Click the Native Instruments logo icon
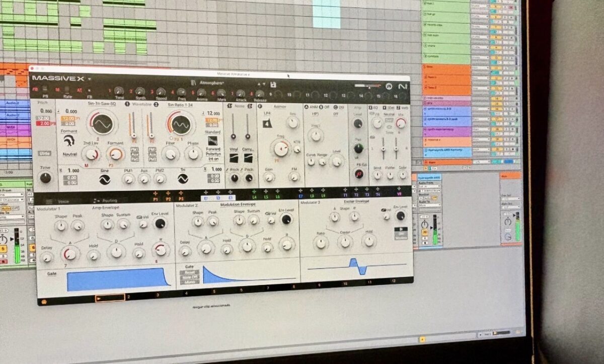Image resolution: width=604 pixels, height=364 pixels. tap(402, 87)
